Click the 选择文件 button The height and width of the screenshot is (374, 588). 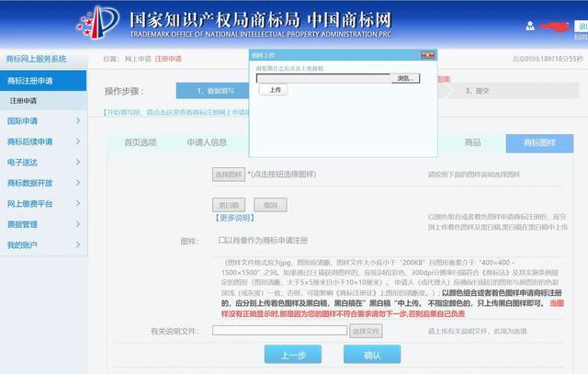tap(366, 331)
